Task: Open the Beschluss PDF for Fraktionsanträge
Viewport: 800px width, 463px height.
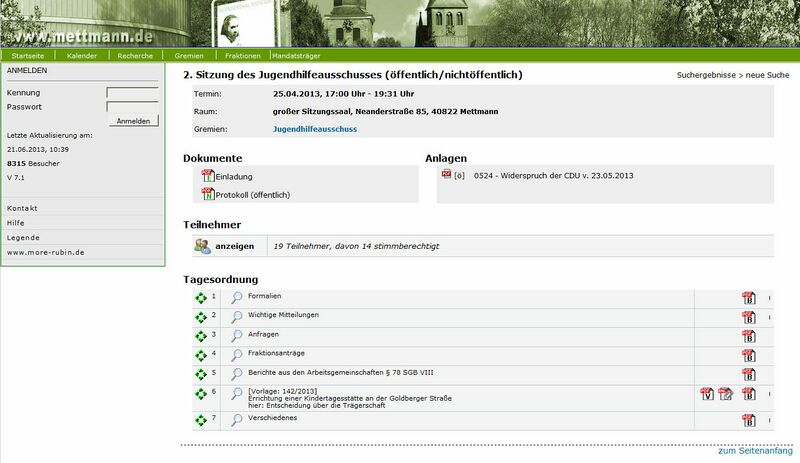Action: click(748, 354)
